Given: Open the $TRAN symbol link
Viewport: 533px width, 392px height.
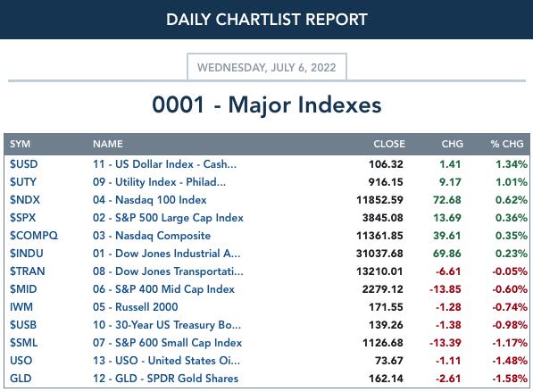Looking at the screenshot, I should (27, 271).
